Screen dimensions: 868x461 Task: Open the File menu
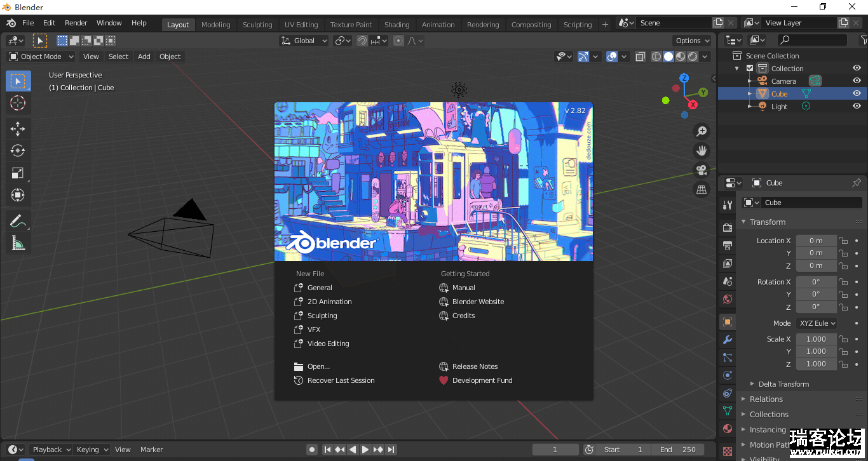pyautogui.click(x=28, y=23)
